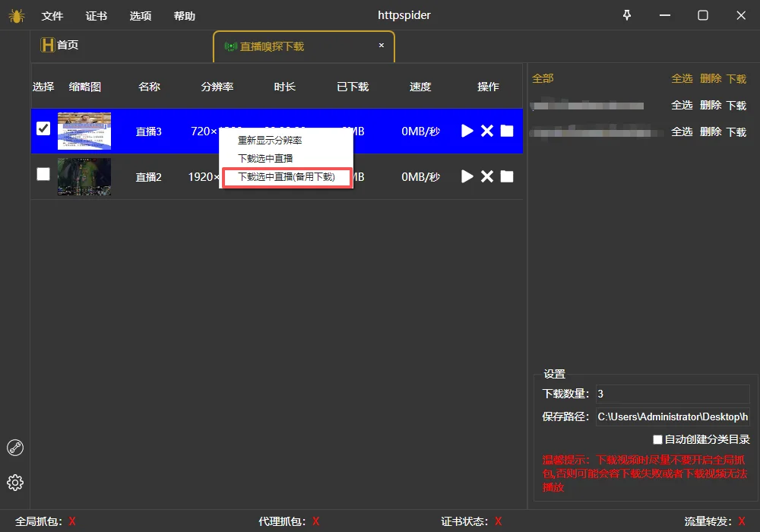
Task: Select the 全部 category label
Action: click(543, 78)
